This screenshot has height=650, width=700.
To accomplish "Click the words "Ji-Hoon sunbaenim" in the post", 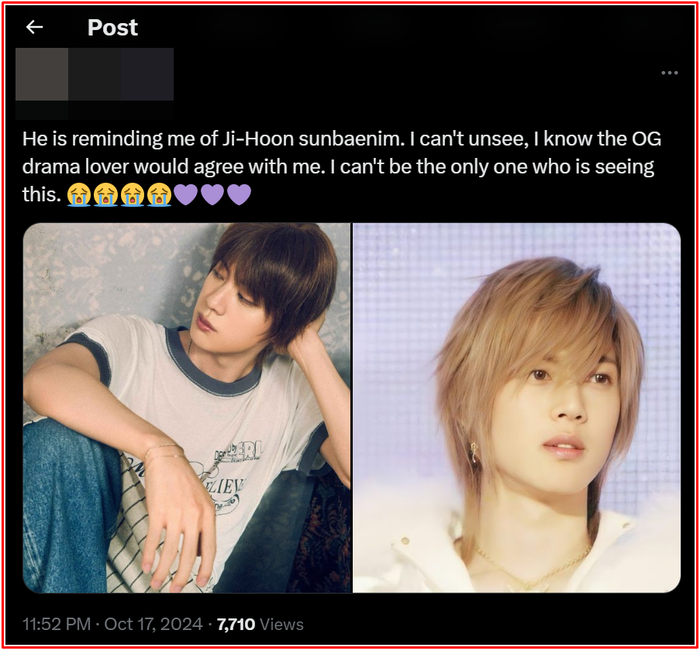I will [310, 139].
